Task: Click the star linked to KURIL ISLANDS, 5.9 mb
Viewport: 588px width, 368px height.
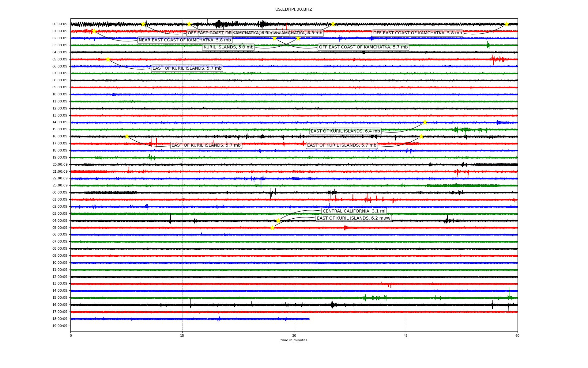Action: pyautogui.click(x=298, y=38)
